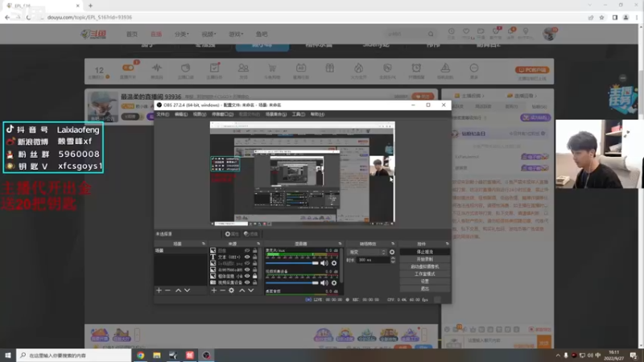
Task: Open the shopping cart icon in the streamer toolbar
Action: [x=272, y=68]
